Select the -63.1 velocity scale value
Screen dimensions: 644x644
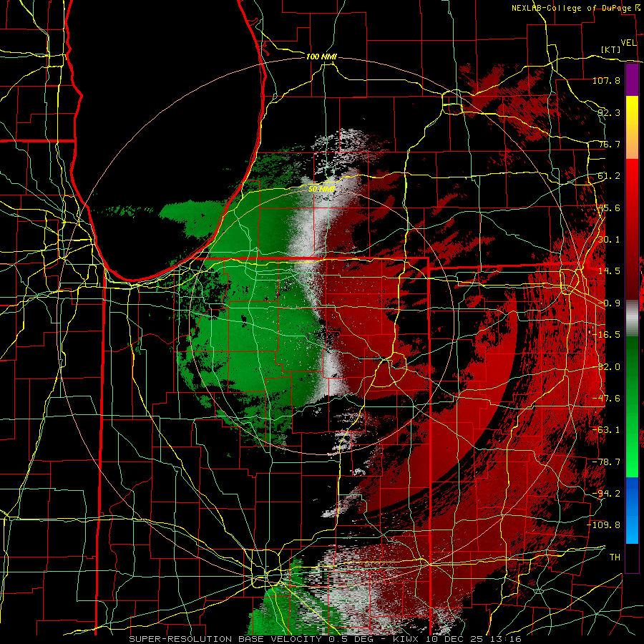tap(606, 430)
